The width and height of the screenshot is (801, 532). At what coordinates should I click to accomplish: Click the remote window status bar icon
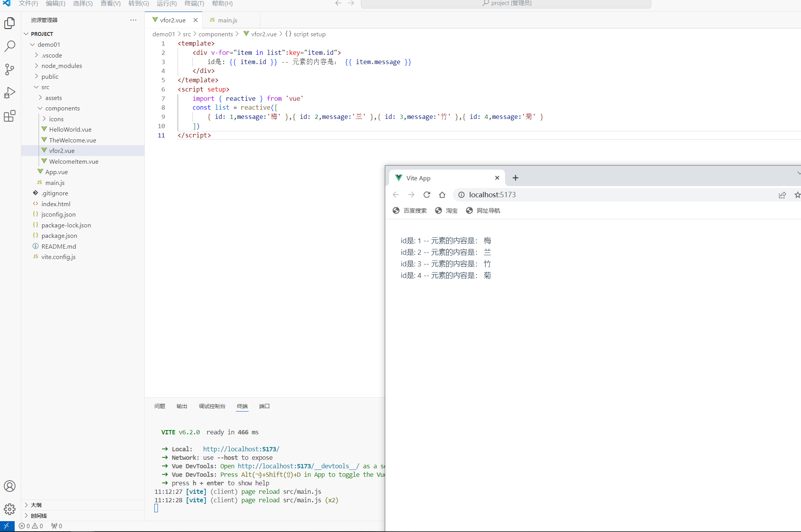7,526
